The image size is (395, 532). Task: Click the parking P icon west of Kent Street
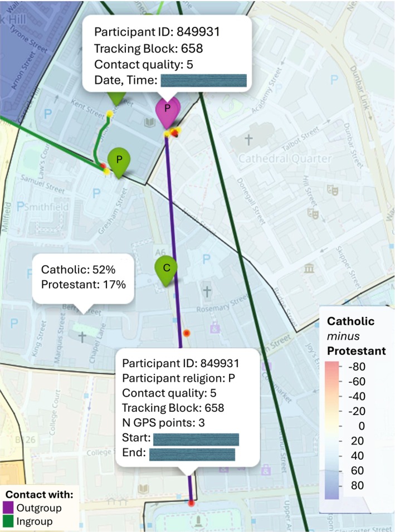tap(48, 114)
